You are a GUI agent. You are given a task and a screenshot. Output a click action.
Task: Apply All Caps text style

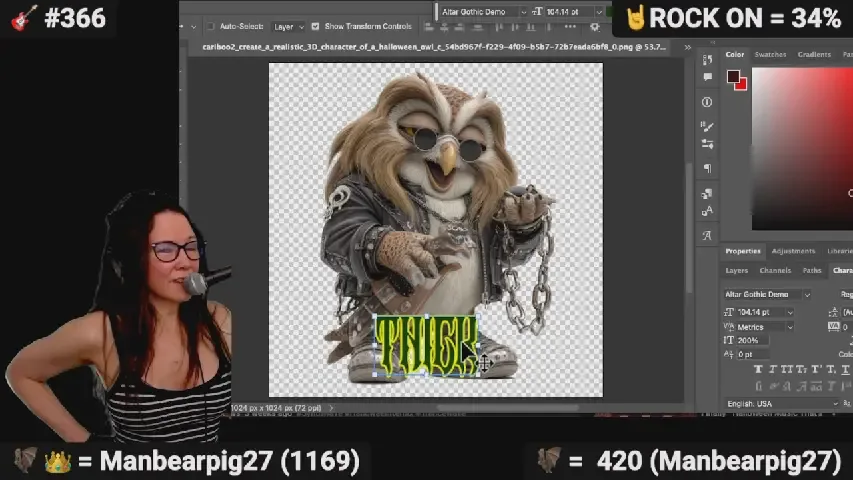pos(787,370)
